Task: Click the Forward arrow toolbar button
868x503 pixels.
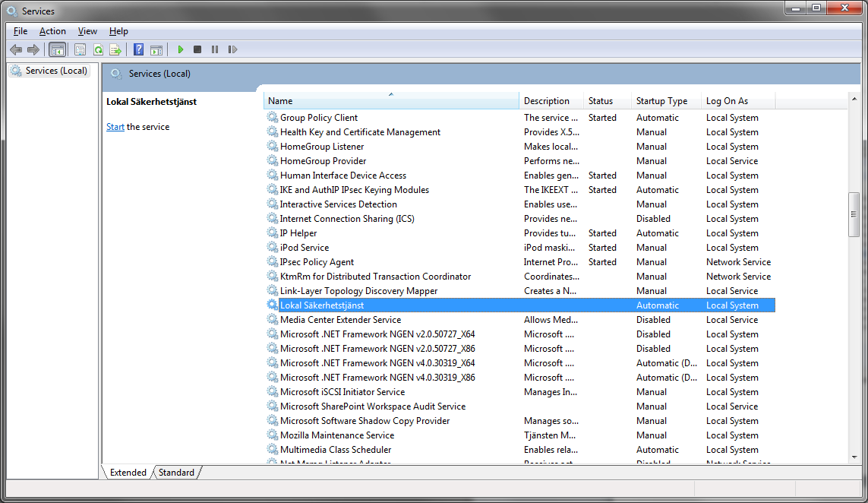Action: (x=33, y=50)
